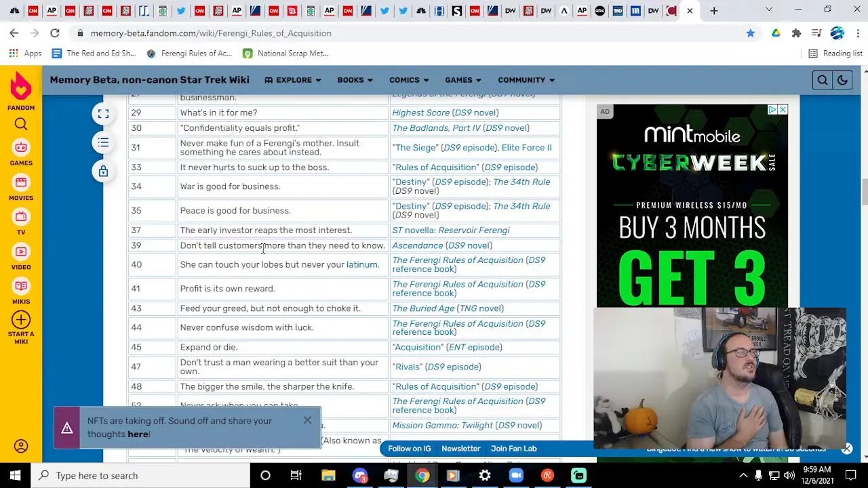Open Ascendance novel link
The height and width of the screenshot is (488, 868).
coord(417,245)
